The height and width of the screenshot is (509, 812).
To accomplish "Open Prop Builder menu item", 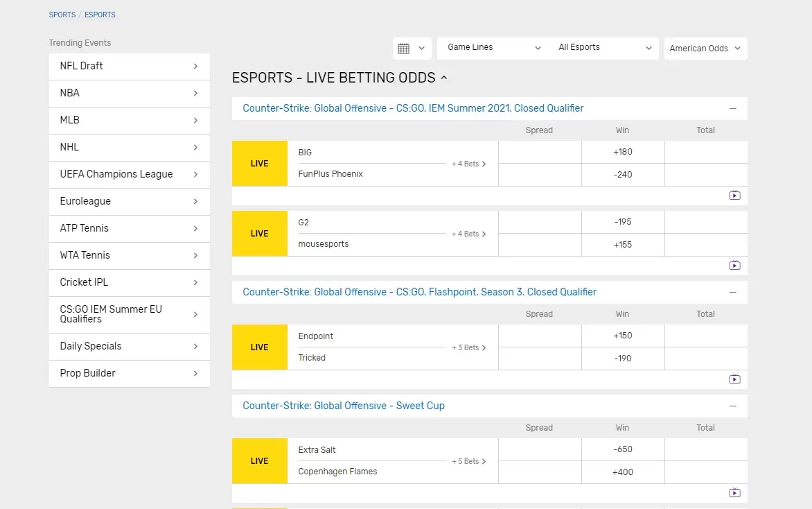I will 130,373.
